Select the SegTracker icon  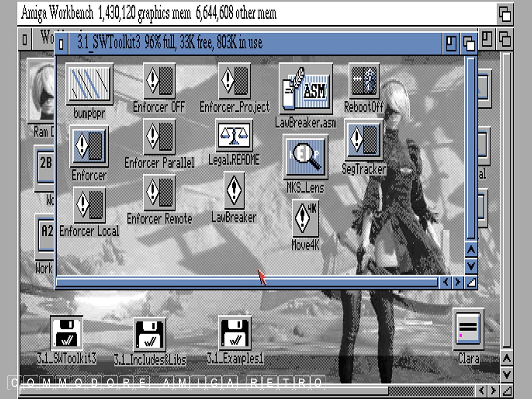(x=364, y=140)
